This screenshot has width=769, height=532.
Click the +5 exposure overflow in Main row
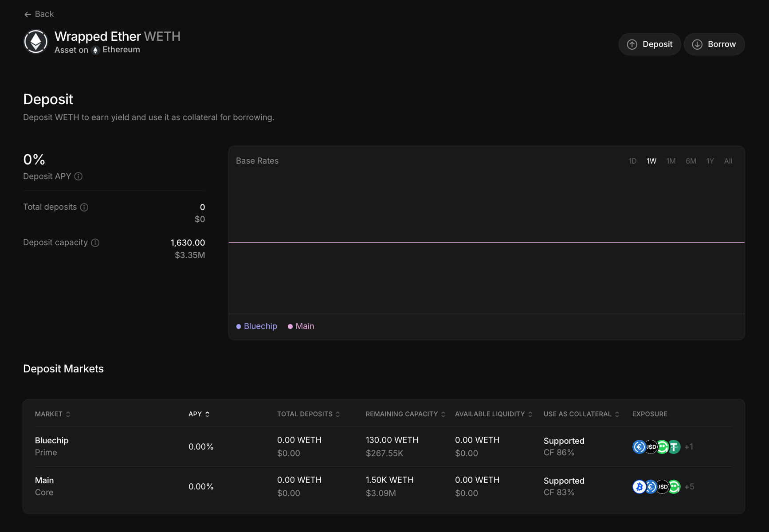[x=689, y=487]
